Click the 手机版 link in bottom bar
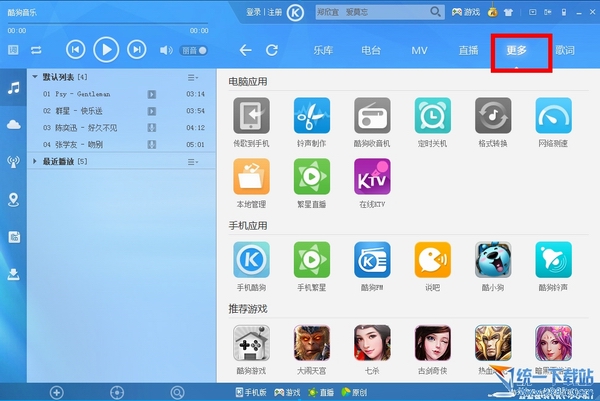 tap(251, 392)
